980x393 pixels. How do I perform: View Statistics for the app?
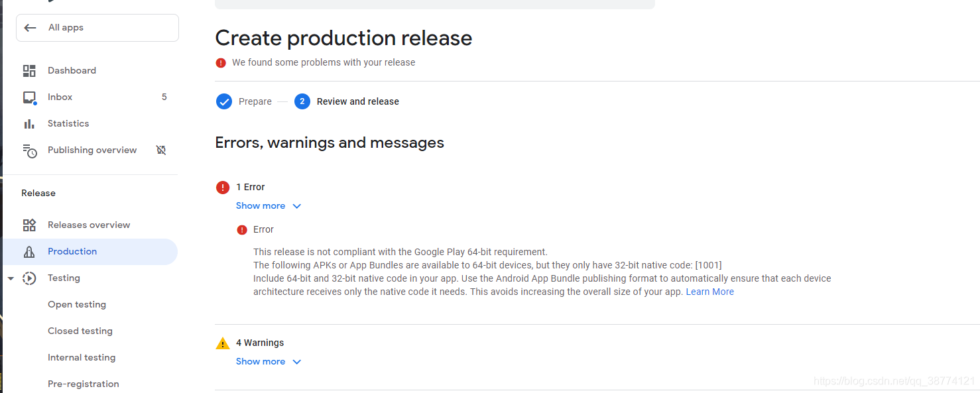point(68,123)
